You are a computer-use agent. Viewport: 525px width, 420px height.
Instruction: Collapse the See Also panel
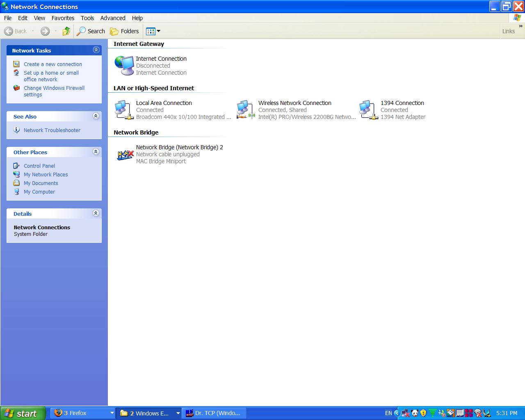pyautogui.click(x=96, y=116)
